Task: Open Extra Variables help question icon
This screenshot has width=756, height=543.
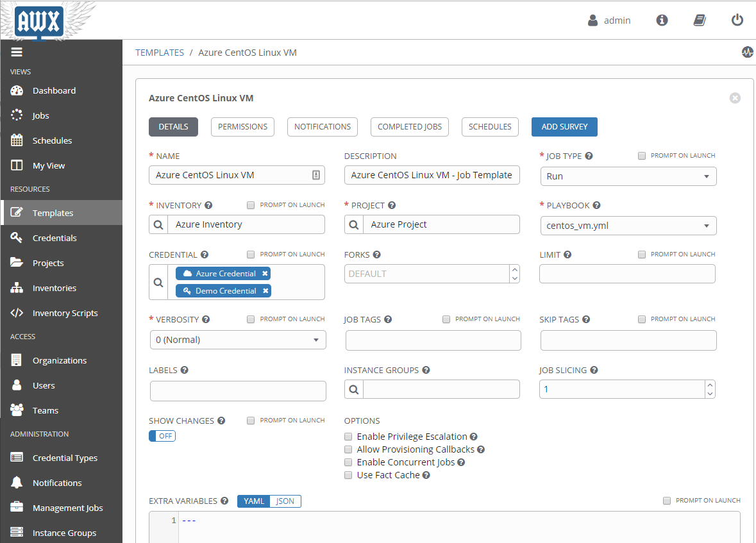Action: [x=224, y=501]
